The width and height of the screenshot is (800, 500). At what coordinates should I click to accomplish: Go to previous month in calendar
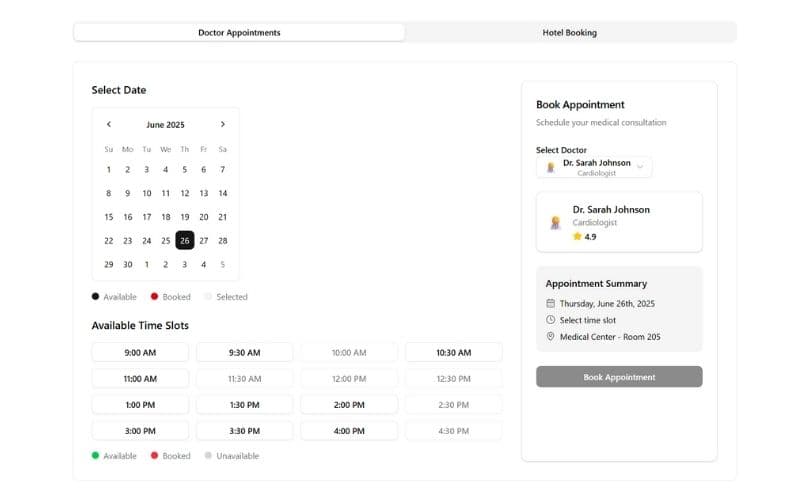pos(109,124)
